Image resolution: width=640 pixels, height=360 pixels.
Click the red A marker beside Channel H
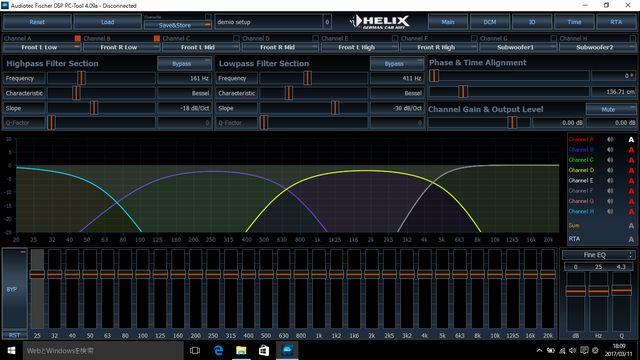(631, 211)
